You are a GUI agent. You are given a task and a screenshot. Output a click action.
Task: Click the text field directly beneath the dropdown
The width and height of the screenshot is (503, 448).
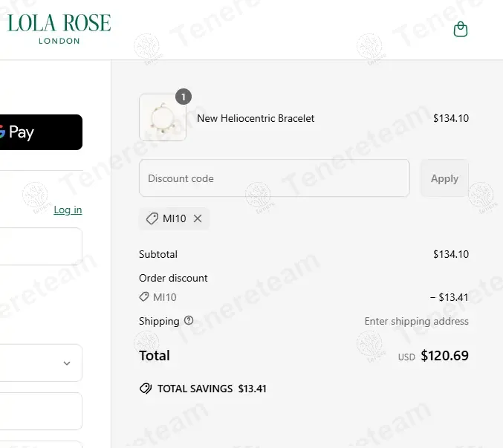[40, 411]
